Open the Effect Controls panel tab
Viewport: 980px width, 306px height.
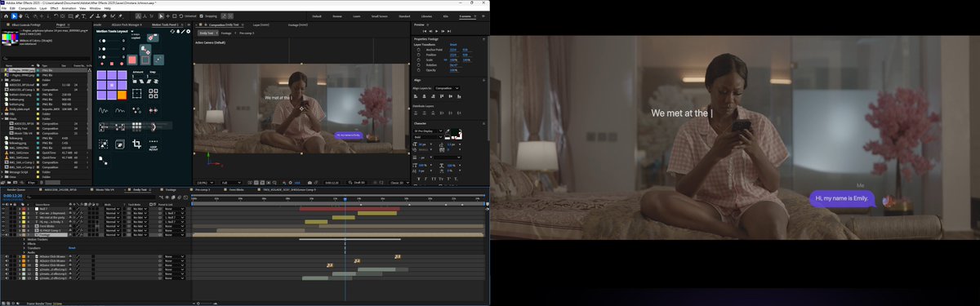[x=26, y=24]
